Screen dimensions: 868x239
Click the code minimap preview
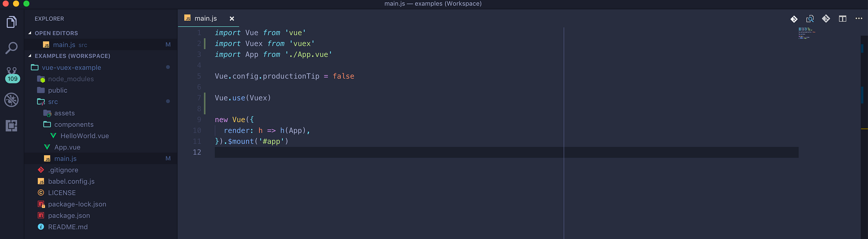click(807, 33)
